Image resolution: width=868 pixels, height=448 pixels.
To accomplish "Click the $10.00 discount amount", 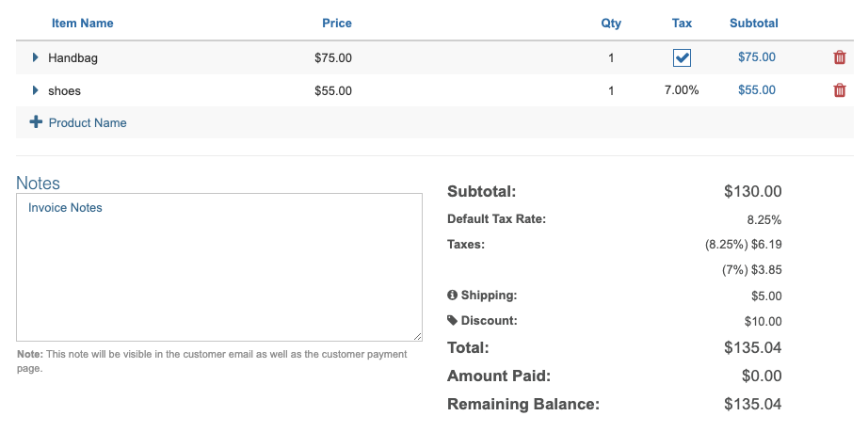I will click(x=764, y=321).
